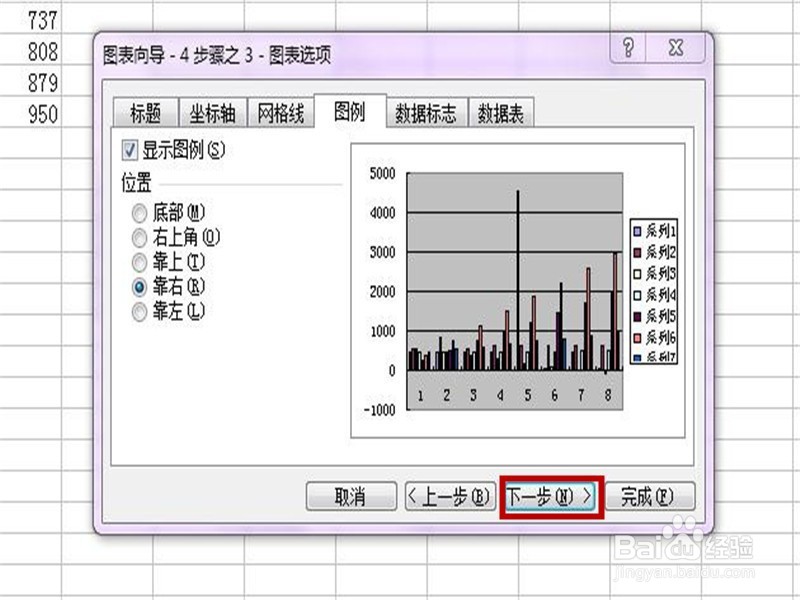Click the highlighted 下一步 (Next) button
This screenshot has height=600, width=800.
tap(551, 493)
